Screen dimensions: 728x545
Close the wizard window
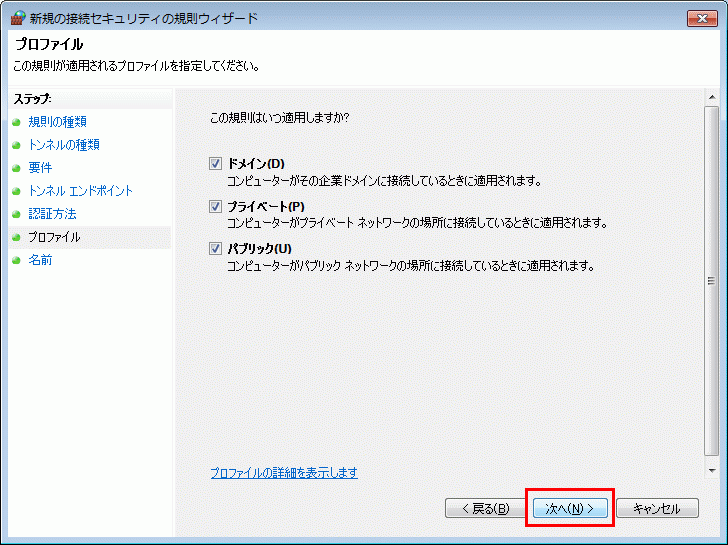(702, 18)
